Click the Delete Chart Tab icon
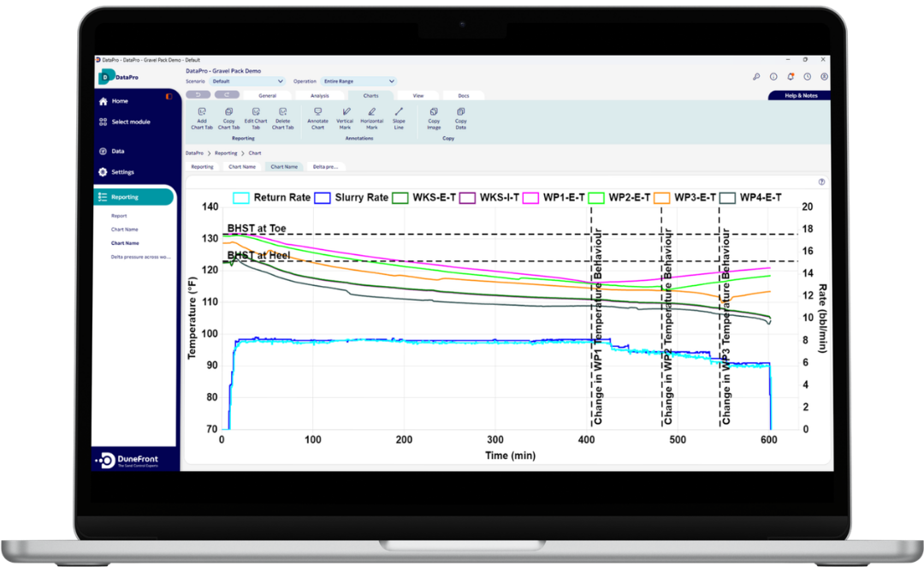Image resolution: width=924 pixels, height=572 pixels. [283, 111]
